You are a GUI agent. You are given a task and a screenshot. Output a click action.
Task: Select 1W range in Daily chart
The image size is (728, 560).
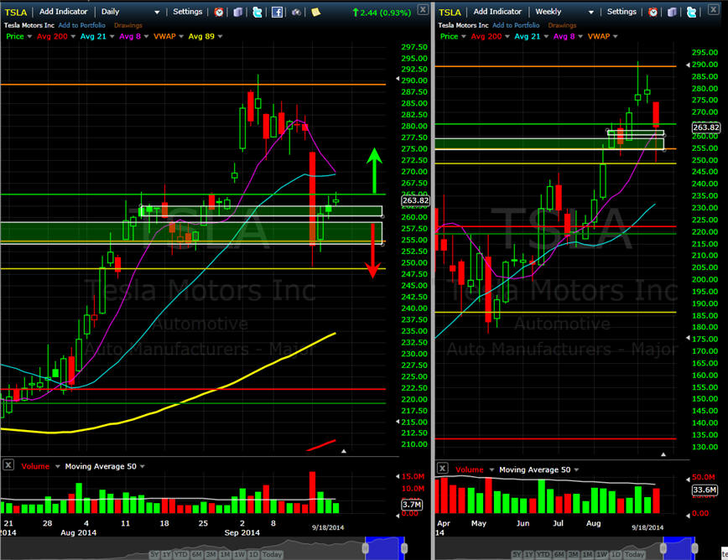pos(240,554)
